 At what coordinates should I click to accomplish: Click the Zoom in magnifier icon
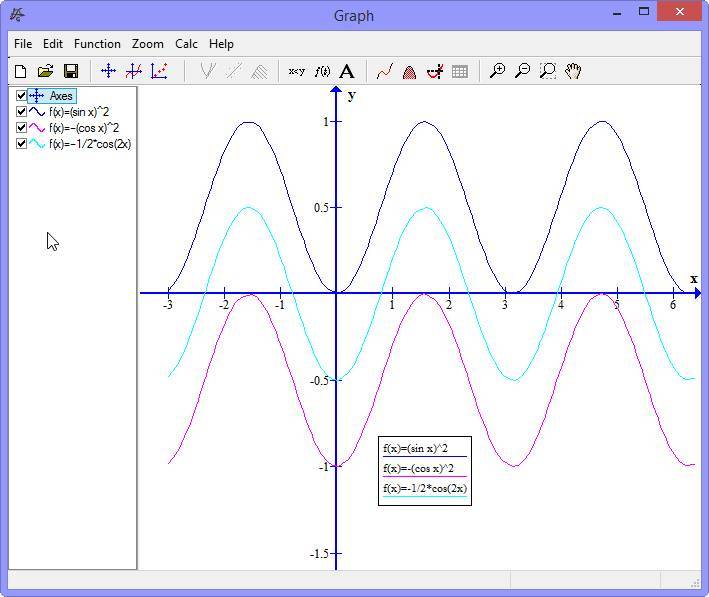tap(497, 71)
